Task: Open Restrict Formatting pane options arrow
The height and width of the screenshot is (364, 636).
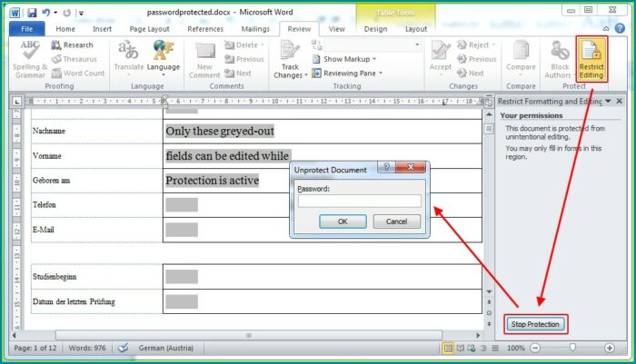Action: click(x=608, y=101)
